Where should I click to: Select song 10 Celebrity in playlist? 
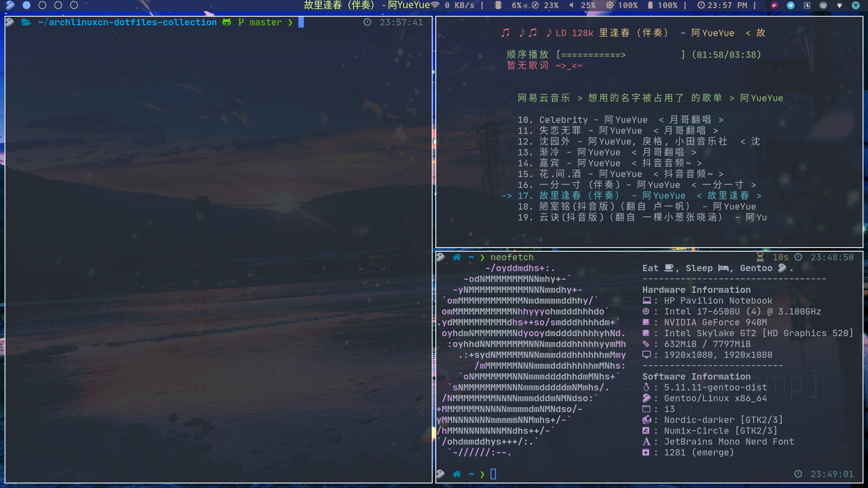click(x=563, y=120)
